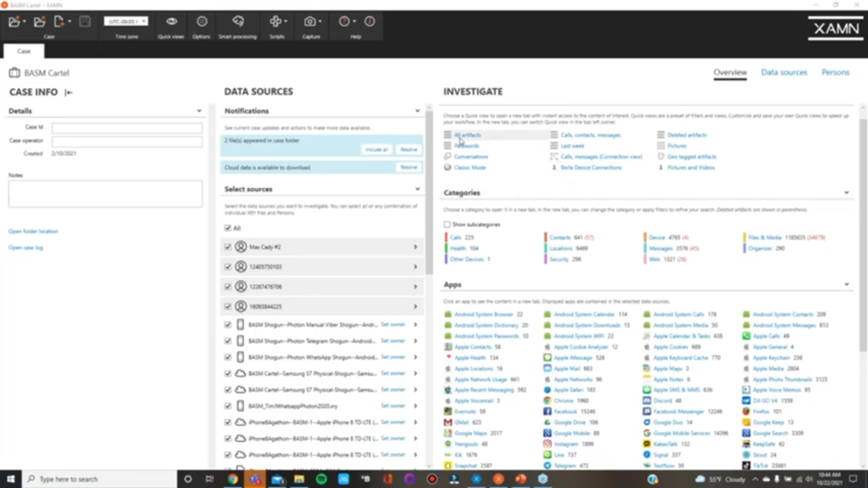This screenshot has width=868, height=488.
Task: Click the add file document icon
Action: point(61,21)
